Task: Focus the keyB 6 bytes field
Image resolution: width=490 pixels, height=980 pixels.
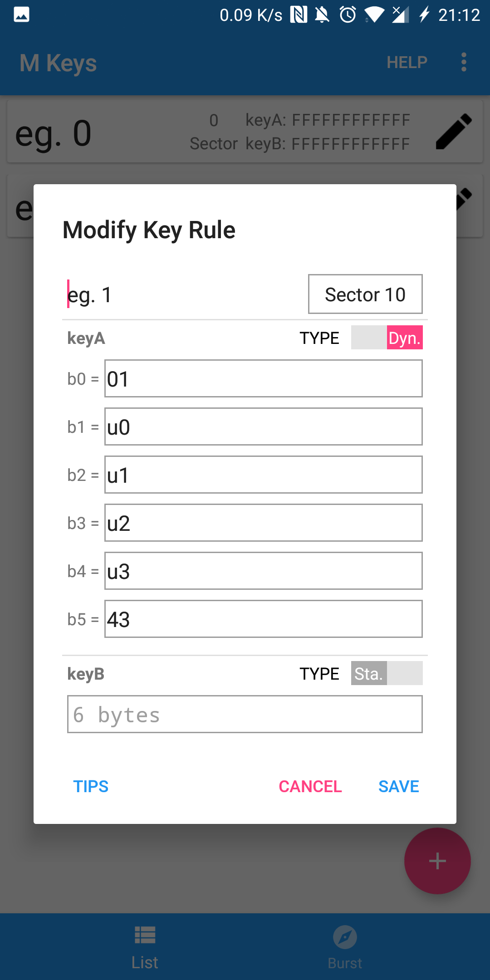Action: point(245,714)
